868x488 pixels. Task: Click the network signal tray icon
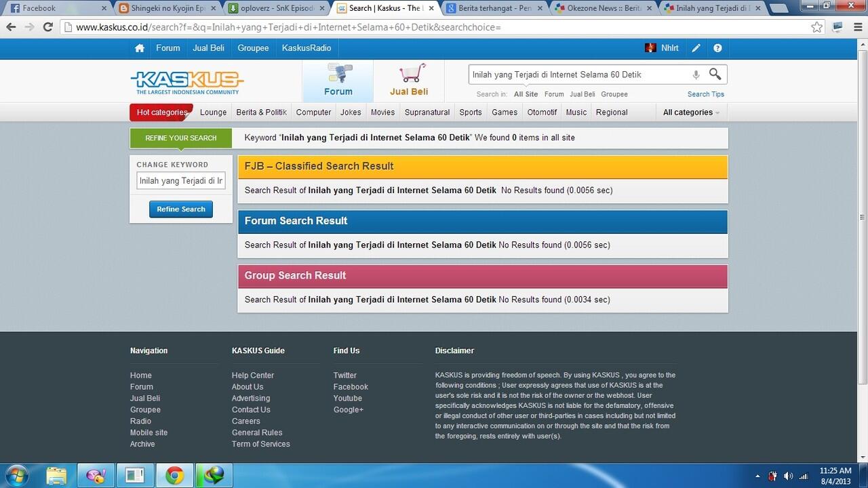[804, 476]
